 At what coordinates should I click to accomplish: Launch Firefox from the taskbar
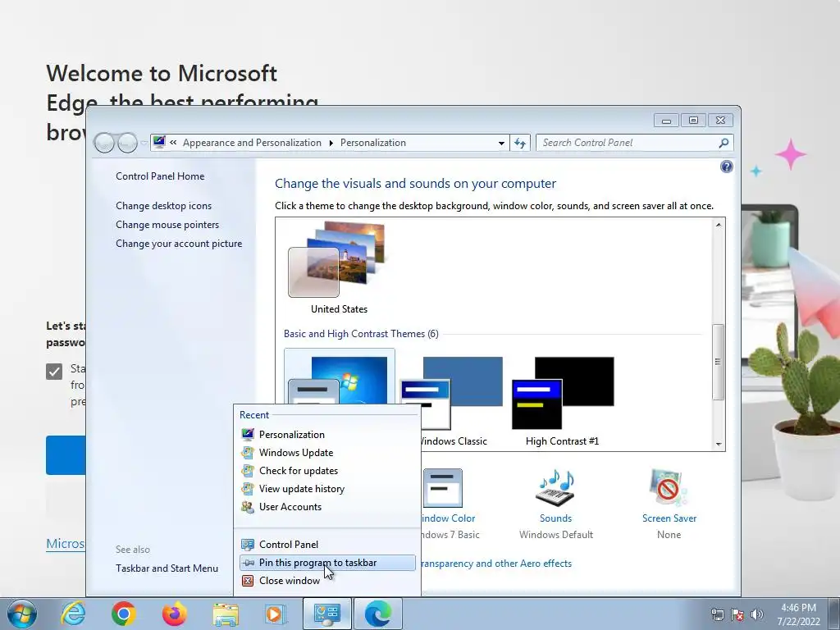(x=175, y=614)
